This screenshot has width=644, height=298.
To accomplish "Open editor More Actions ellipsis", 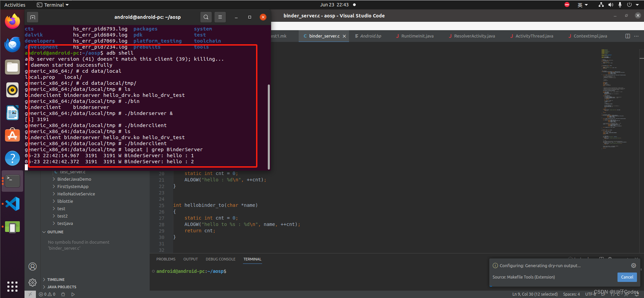I will 636,36.
